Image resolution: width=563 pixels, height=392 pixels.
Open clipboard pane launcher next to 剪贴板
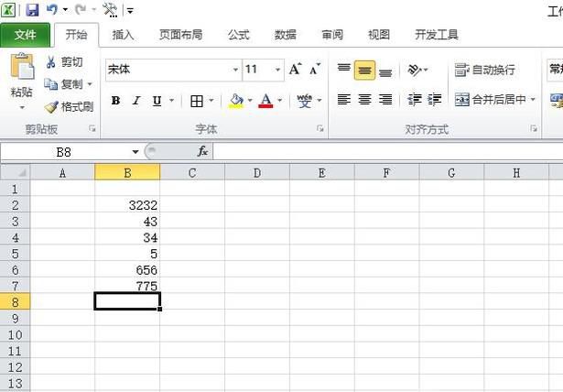[92, 128]
